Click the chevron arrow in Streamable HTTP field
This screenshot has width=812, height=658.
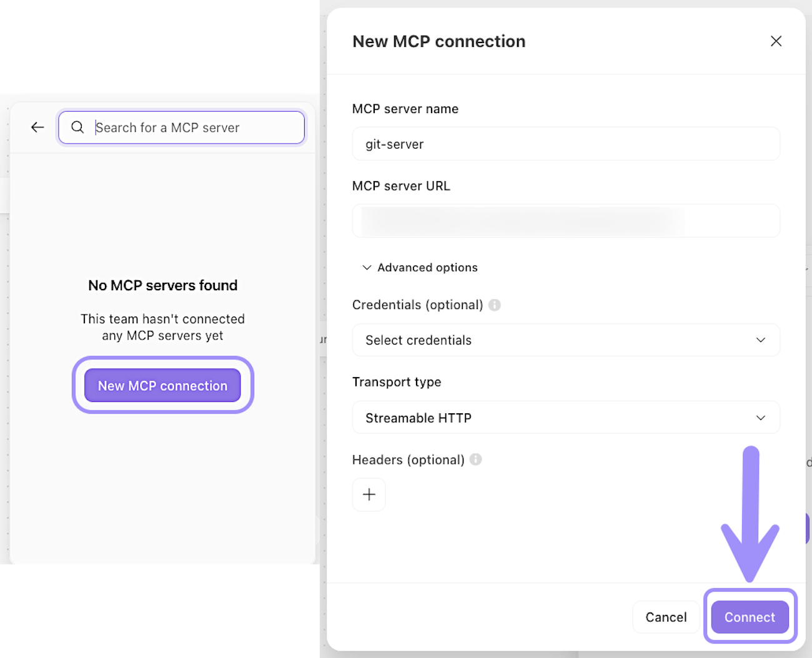[x=761, y=418]
